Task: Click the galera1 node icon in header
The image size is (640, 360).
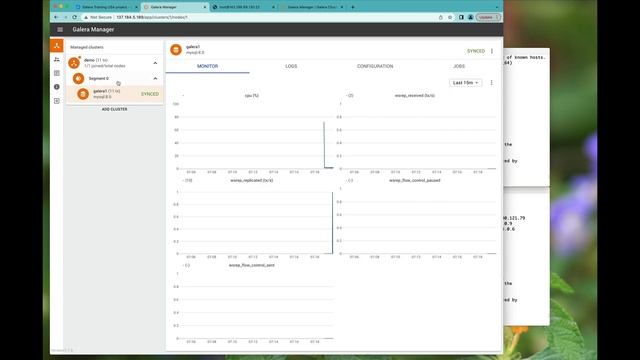Action: 176,50
